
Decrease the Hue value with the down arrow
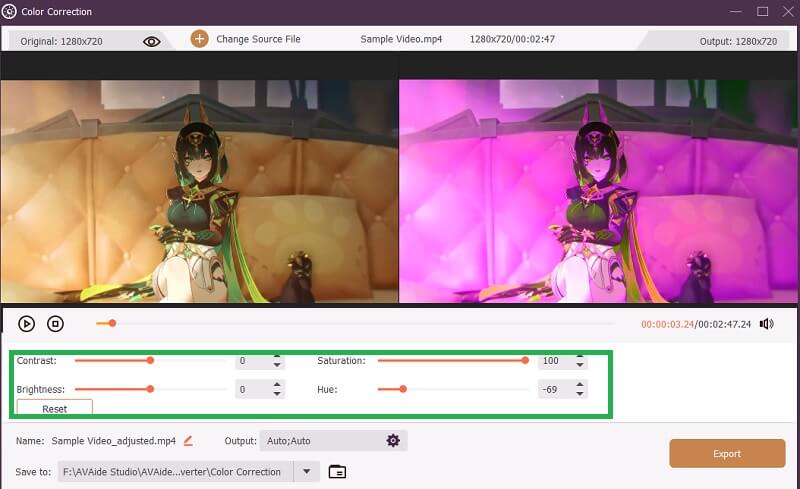[x=580, y=394]
